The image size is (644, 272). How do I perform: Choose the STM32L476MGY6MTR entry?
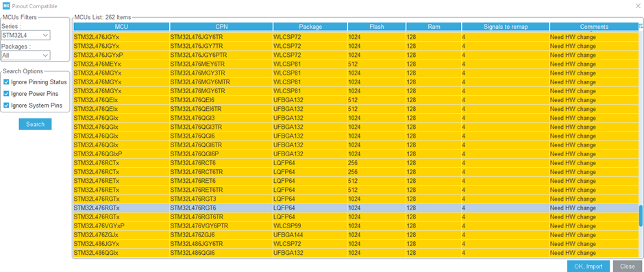coord(356,82)
